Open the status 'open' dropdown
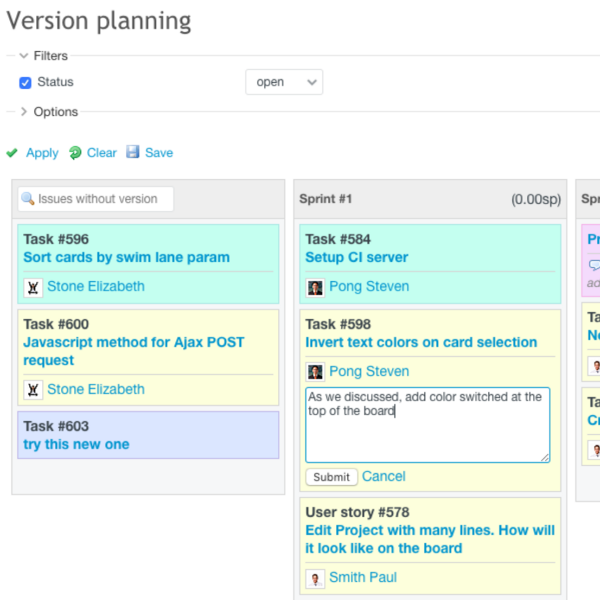The width and height of the screenshot is (600, 600). 284,82
